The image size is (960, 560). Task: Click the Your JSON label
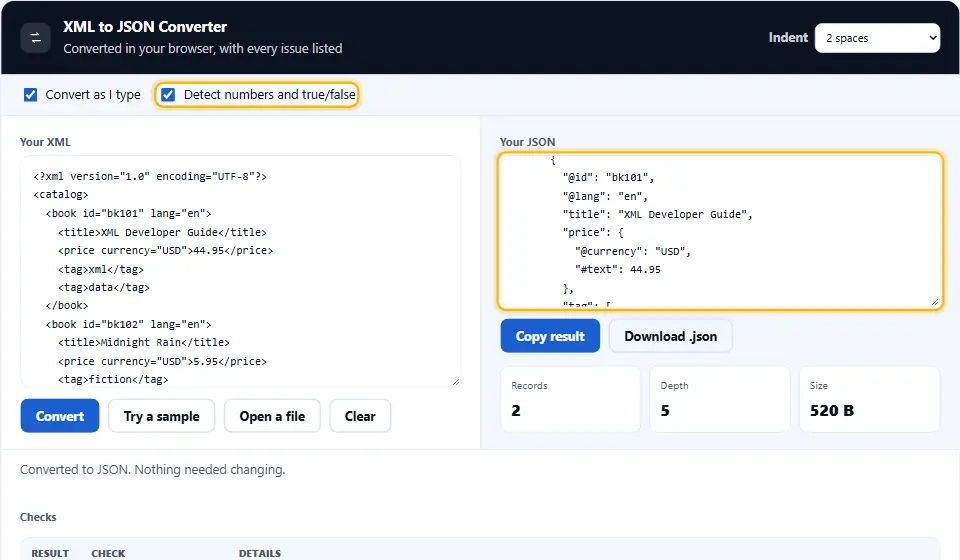point(527,142)
